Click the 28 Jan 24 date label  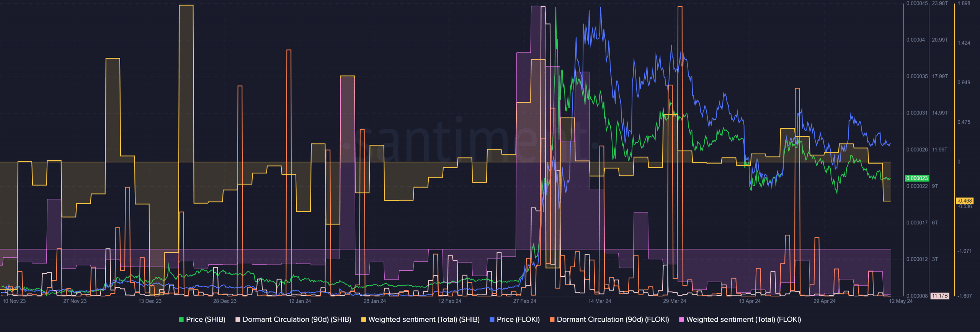374,301
